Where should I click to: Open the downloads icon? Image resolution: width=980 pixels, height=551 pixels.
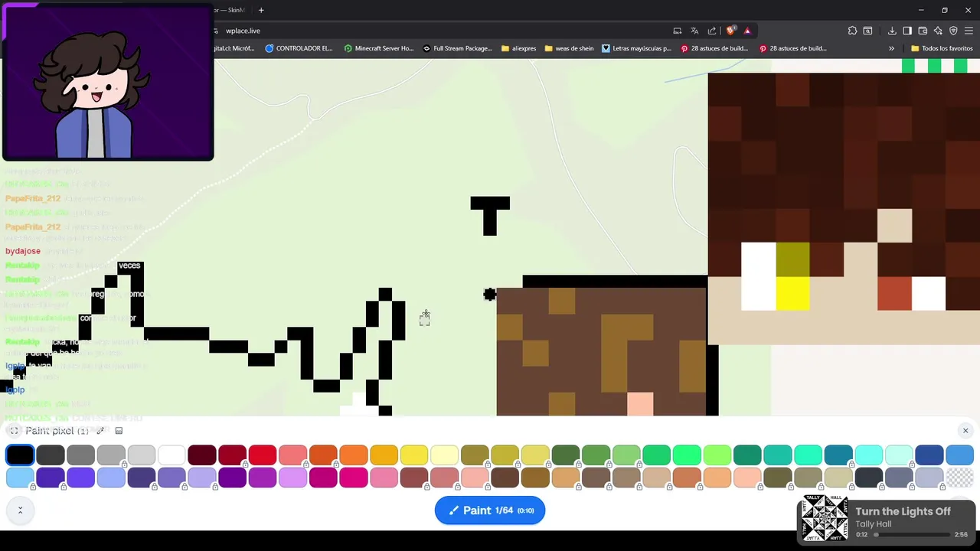[x=892, y=31]
